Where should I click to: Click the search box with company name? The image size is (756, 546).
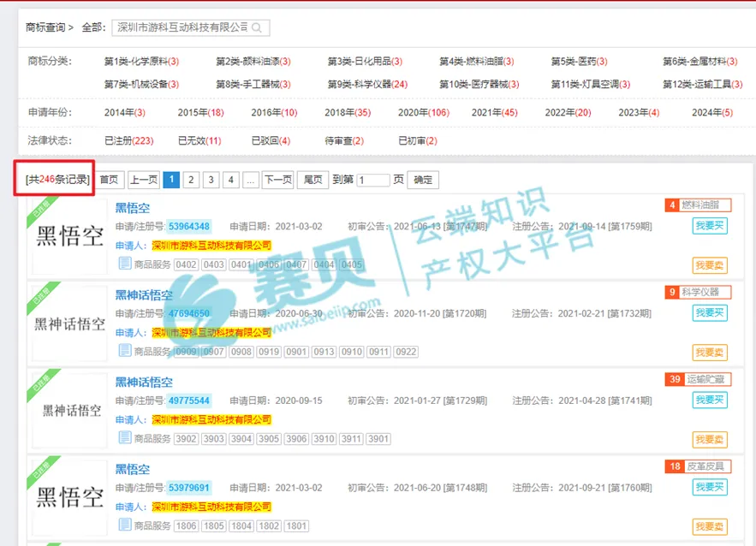point(190,27)
